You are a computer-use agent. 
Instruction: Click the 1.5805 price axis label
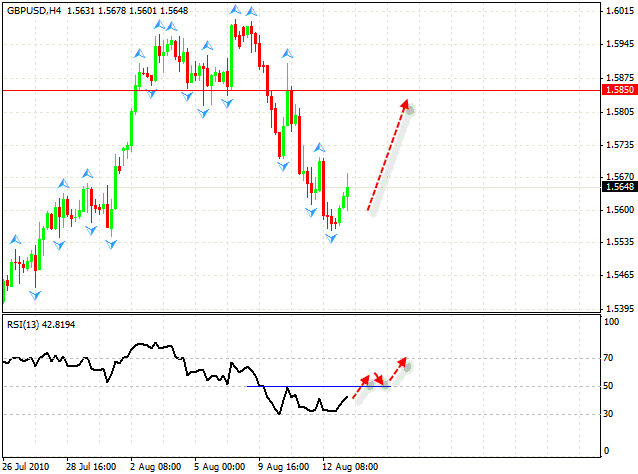point(620,111)
